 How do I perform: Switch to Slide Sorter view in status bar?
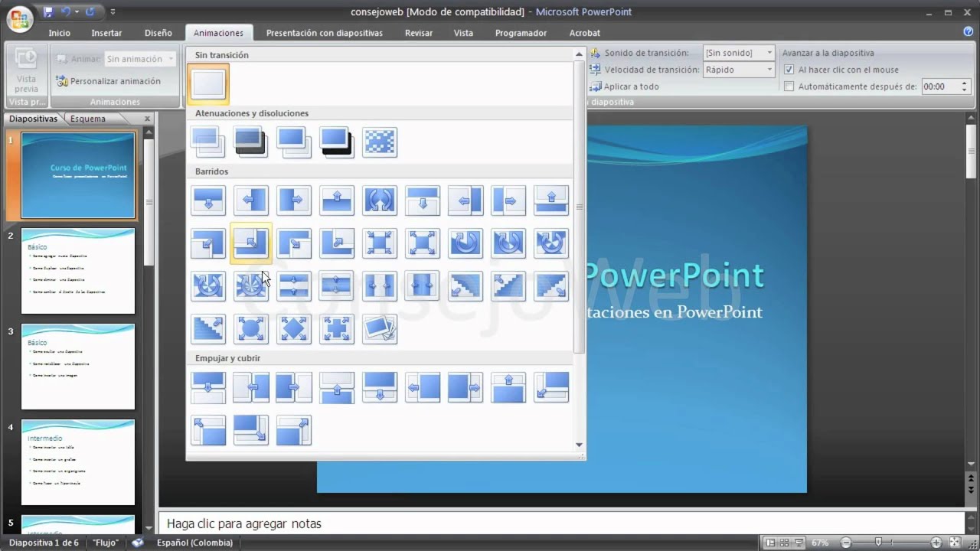(785, 543)
